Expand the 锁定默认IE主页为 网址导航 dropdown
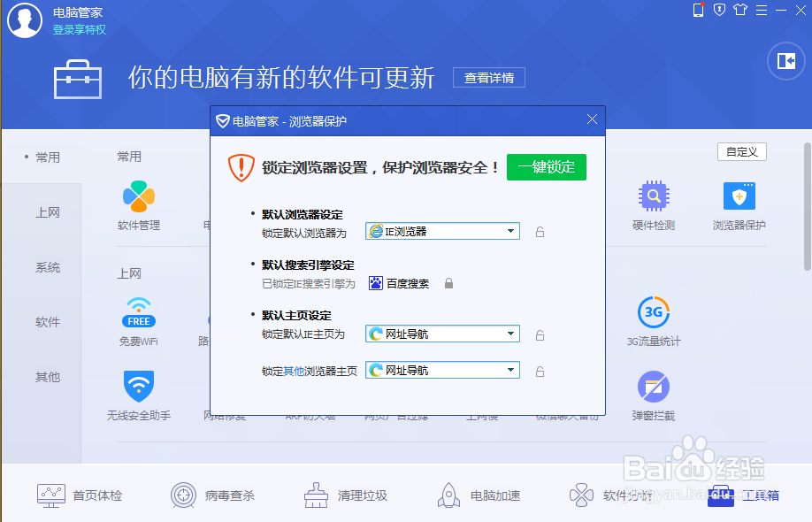The image size is (812, 522). pyautogui.click(x=442, y=334)
